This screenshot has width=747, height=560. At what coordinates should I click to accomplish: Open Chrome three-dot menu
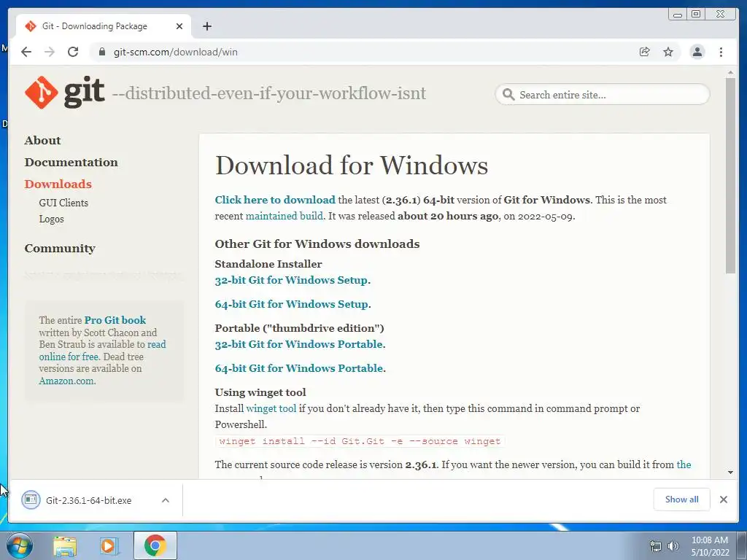(x=721, y=52)
